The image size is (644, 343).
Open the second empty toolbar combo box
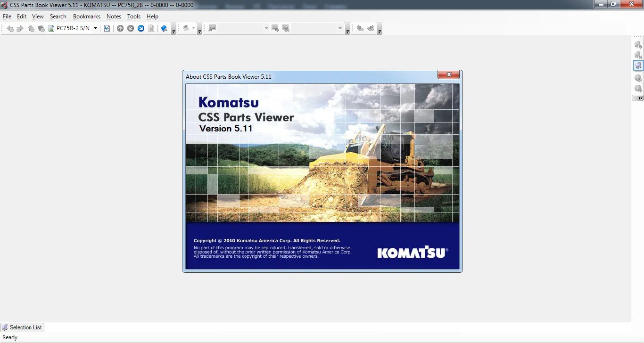point(340,28)
